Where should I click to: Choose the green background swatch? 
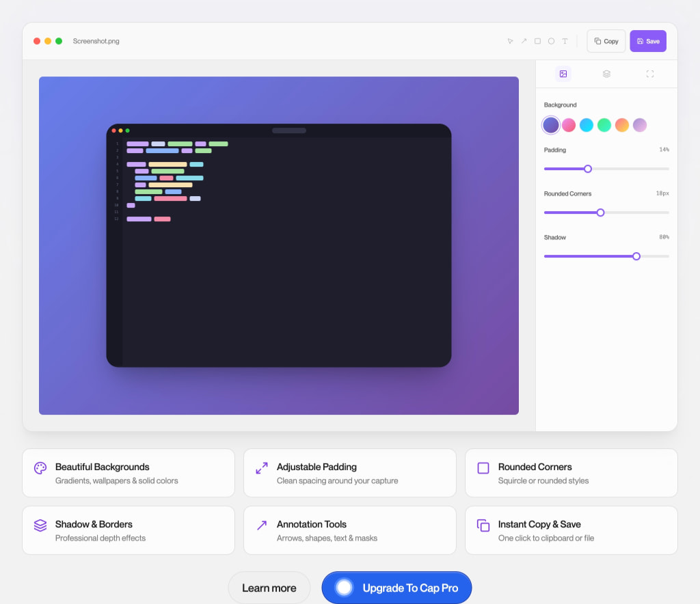tap(604, 125)
